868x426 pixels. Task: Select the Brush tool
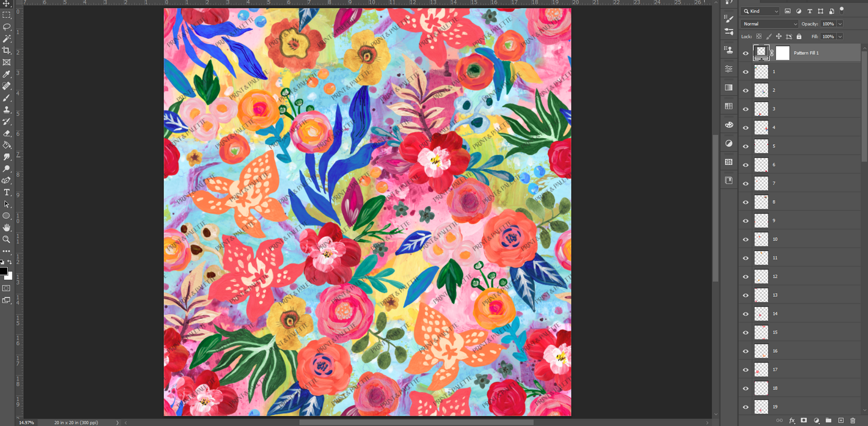point(7,98)
